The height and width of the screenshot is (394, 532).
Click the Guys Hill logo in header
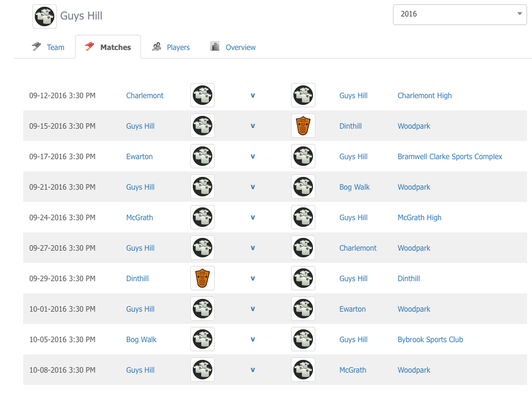(x=45, y=16)
